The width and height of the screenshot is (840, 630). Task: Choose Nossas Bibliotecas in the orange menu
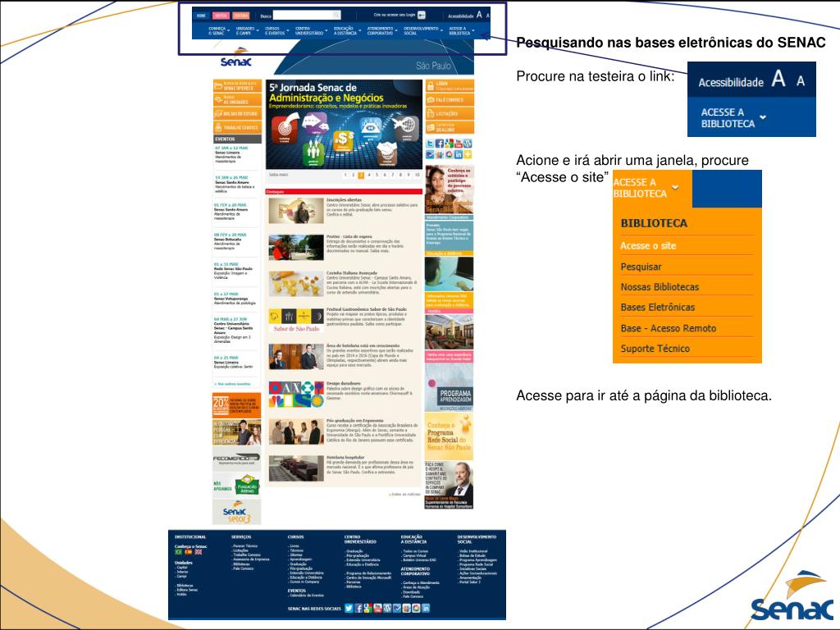point(660,286)
